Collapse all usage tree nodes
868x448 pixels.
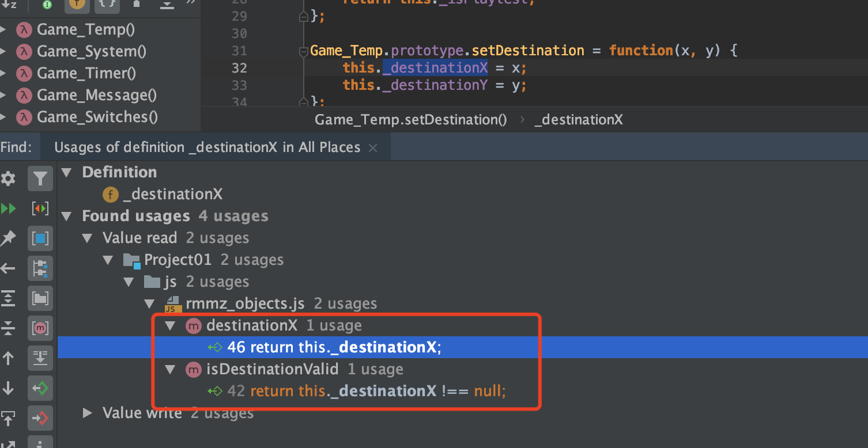coord(8,328)
